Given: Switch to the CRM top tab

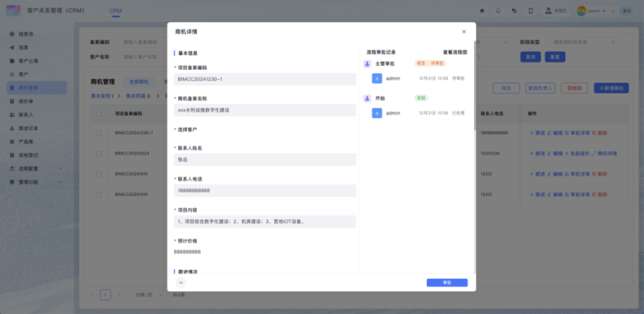Looking at the screenshot, I should [x=116, y=11].
